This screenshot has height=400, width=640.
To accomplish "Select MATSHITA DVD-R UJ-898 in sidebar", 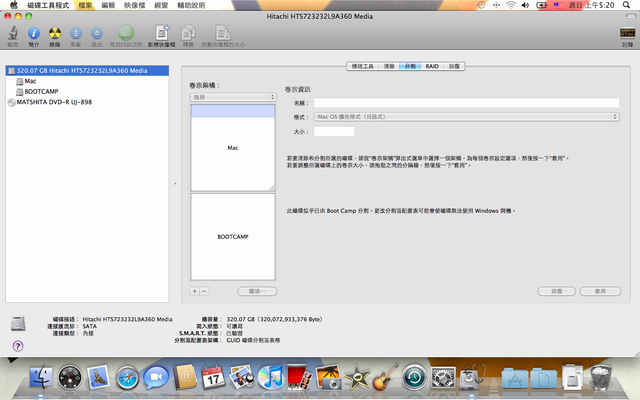I will click(87, 102).
